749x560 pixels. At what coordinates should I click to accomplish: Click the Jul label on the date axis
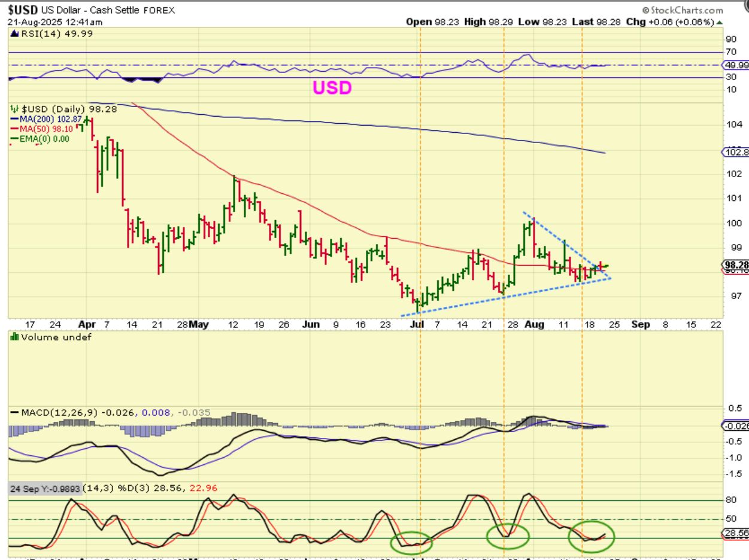(417, 324)
